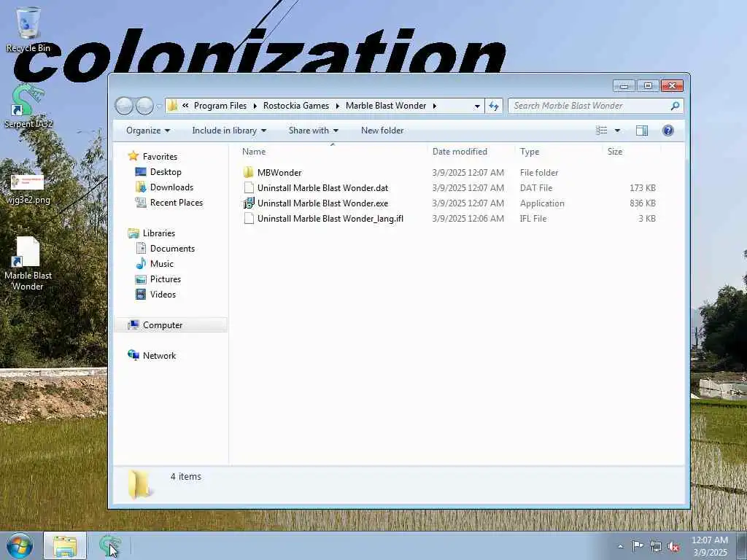Click the Back navigation arrow button

pos(124,106)
